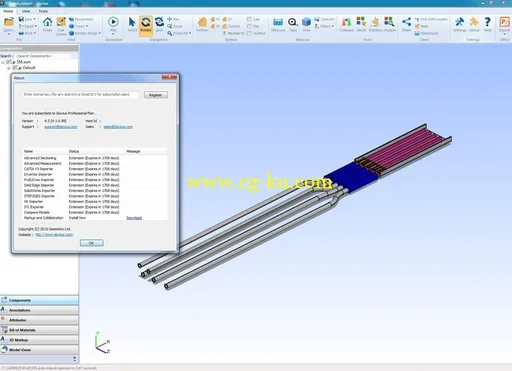
Task: Expand the Default tree node
Action: (9, 68)
